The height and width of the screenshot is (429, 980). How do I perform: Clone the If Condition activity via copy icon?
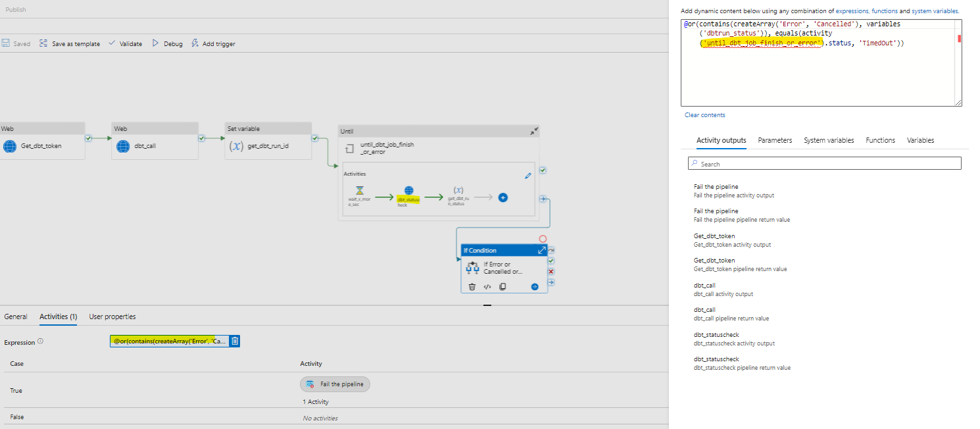pos(502,286)
